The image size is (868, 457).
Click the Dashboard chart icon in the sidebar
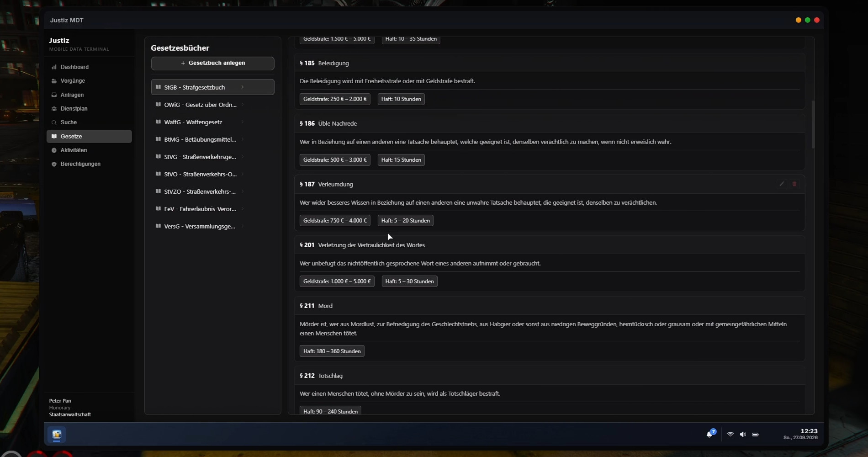click(54, 67)
